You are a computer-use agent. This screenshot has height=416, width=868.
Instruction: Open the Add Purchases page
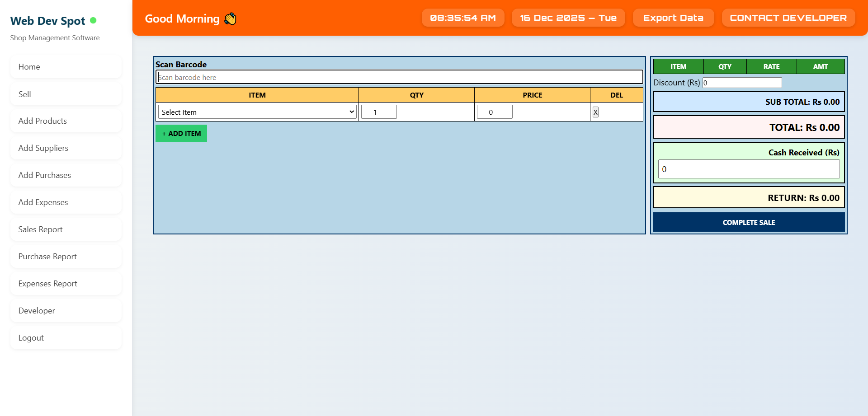coord(66,175)
